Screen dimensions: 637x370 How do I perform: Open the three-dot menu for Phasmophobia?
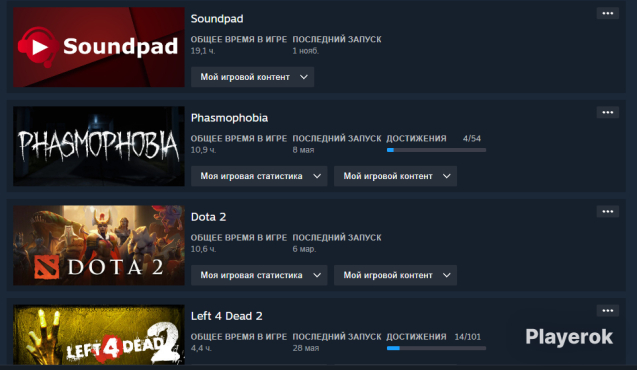tap(607, 113)
